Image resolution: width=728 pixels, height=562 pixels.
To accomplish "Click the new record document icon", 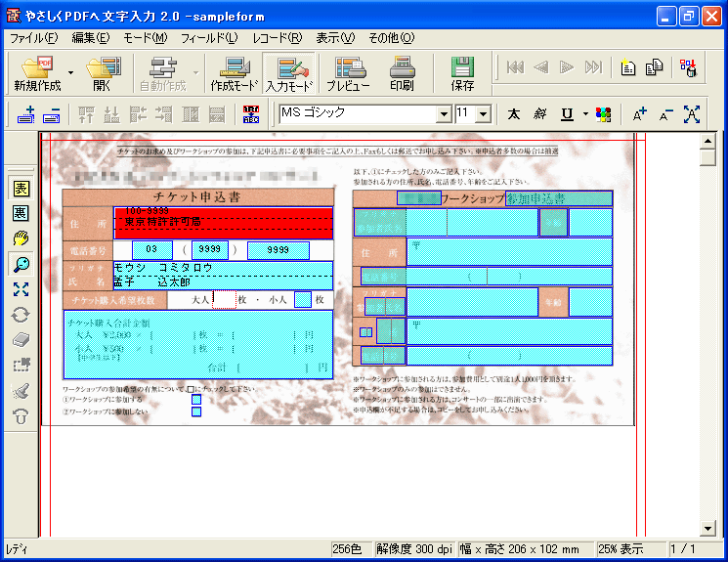I will tap(627, 67).
